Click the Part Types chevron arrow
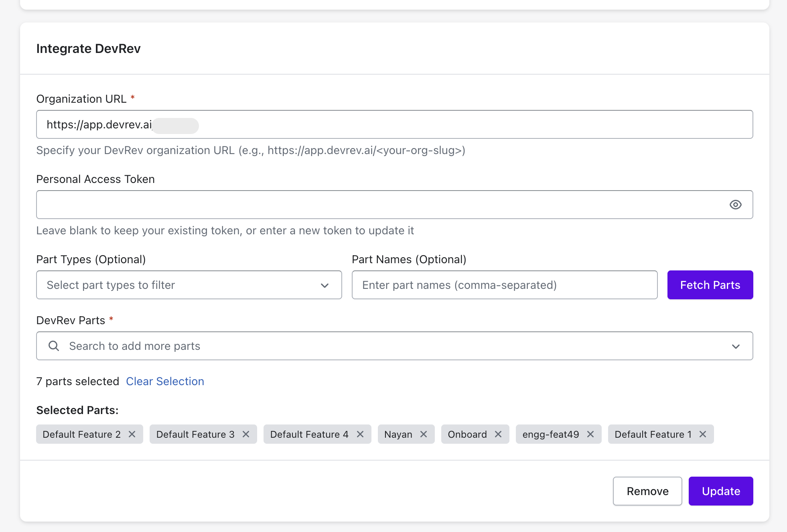Screen dimensions: 787x532 point(325,285)
